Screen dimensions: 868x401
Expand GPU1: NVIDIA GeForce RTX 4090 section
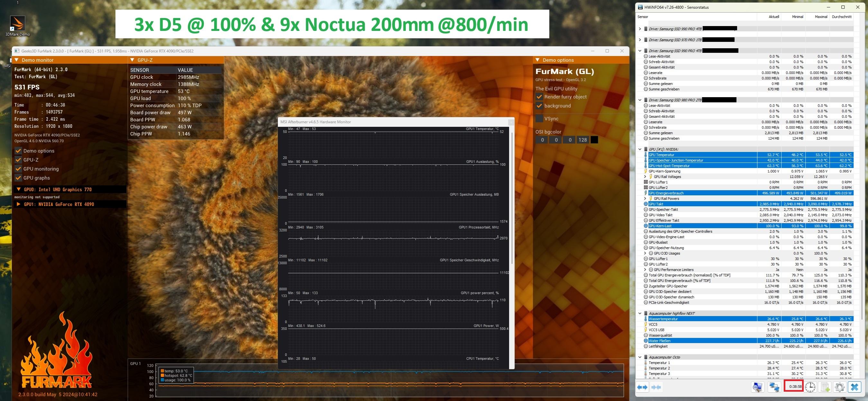pos(19,204)
